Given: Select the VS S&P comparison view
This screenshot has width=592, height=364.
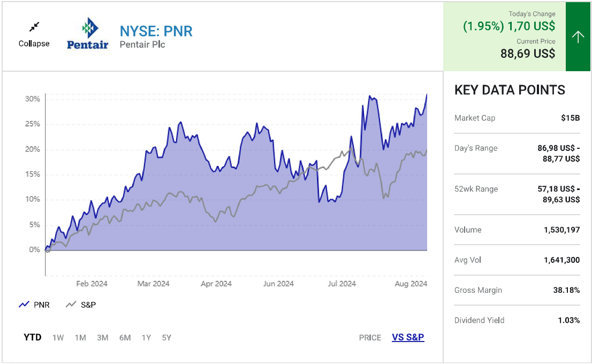Looking at the screenshot, I should [x=408, y=337].
